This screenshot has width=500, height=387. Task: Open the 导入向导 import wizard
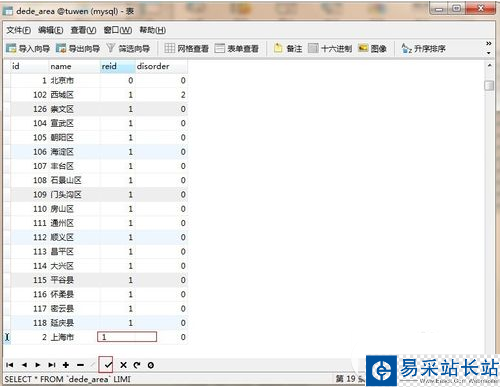pos(28,49)
